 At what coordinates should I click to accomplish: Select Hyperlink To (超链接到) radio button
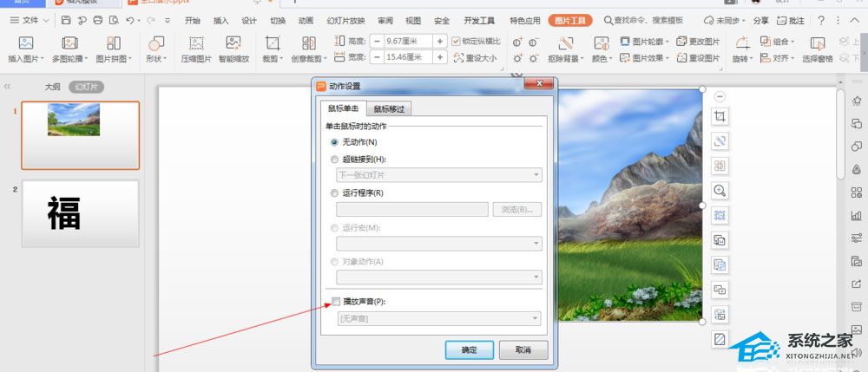pyautogui.click(x=334, y=160)
